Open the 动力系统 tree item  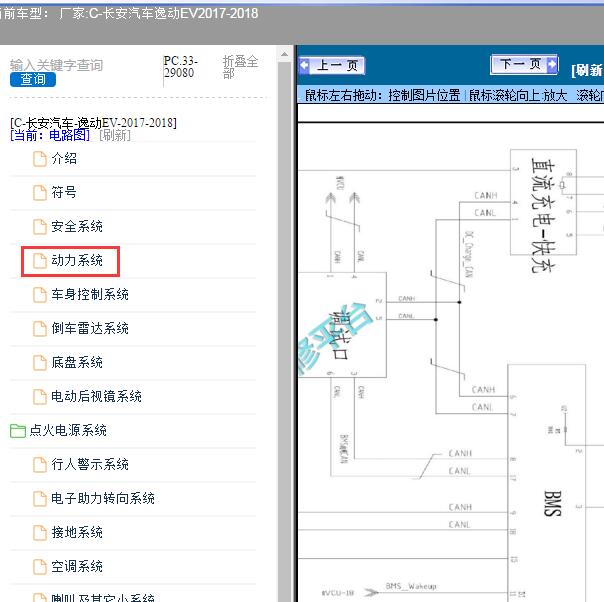(x=77, y=260)
